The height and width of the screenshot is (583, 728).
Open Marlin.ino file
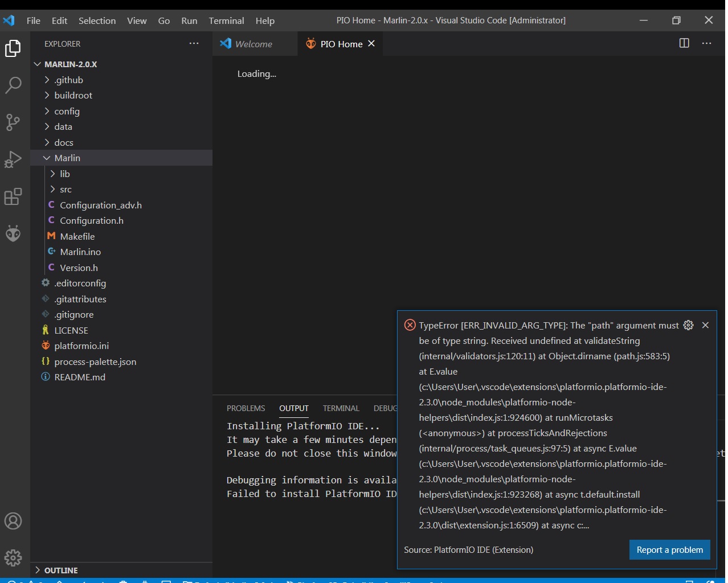point(121,252)
